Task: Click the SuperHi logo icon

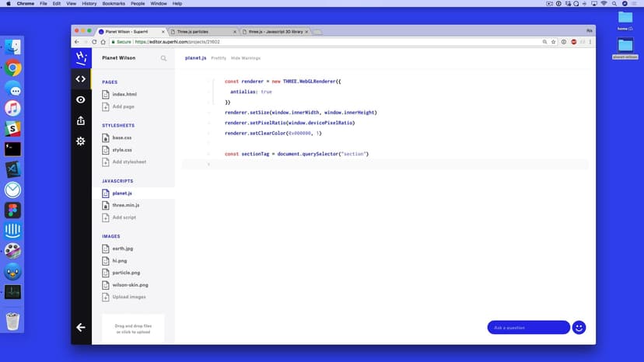Action: click(80, 57)
